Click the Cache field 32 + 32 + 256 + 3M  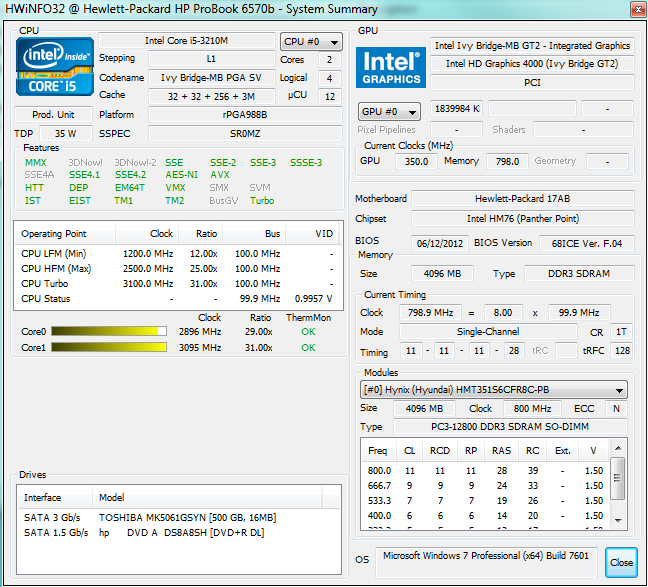(x=212, y=96)
